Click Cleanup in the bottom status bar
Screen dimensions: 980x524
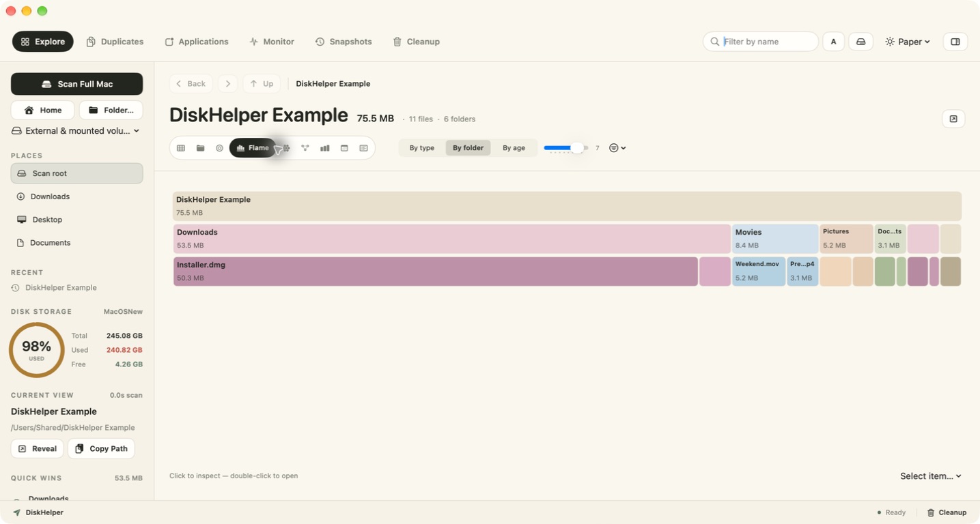click(x=947, y=512)
